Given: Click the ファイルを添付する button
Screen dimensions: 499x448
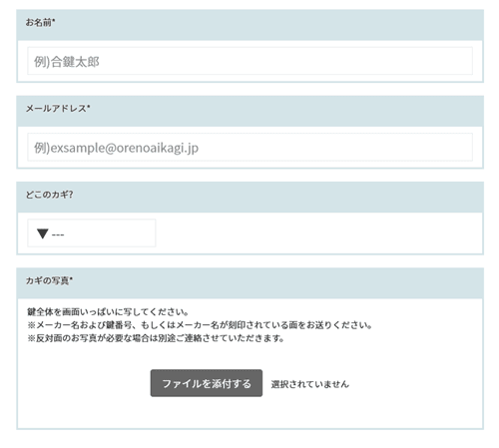Looking at the screenshot, I should (207, 383).
